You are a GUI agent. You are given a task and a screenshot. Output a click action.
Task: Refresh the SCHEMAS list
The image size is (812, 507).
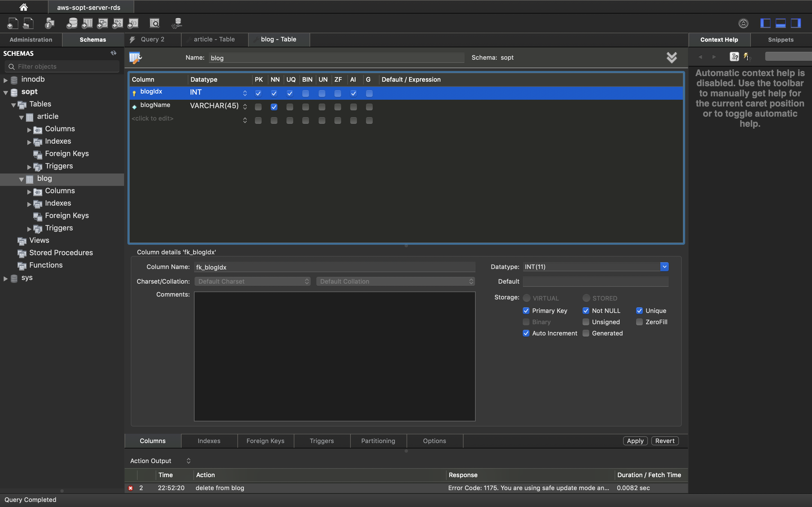(113, 53)
